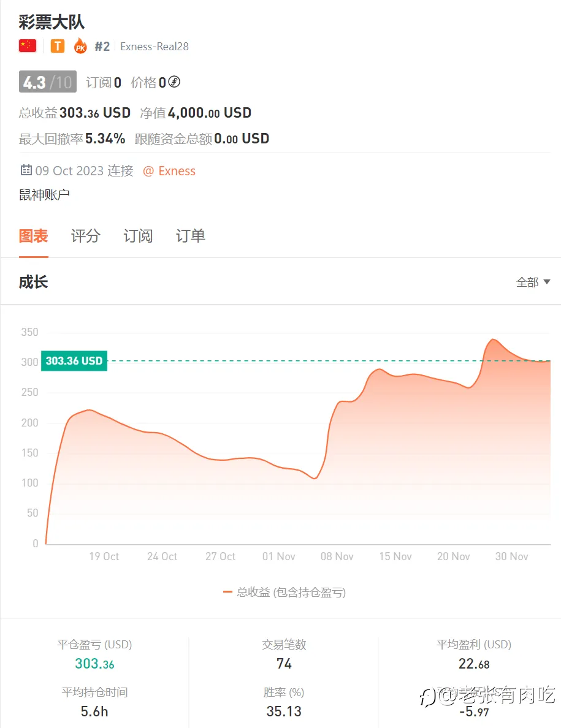The height and width of the screenshot is (728, 561).
Task: Open the @ Exness broker link
Action: (169, 171)
